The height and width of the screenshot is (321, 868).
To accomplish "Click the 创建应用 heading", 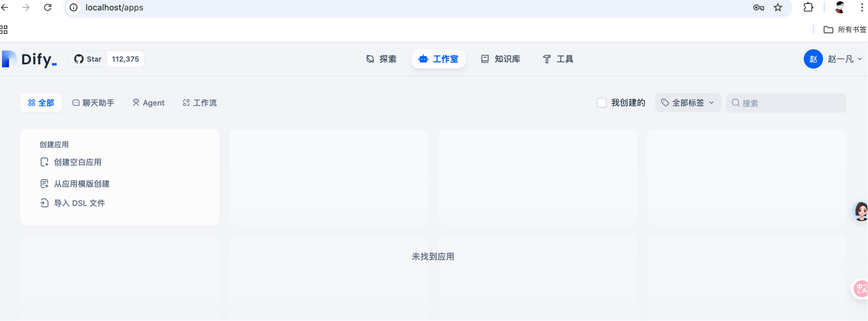I will click(x=54, y=144).
